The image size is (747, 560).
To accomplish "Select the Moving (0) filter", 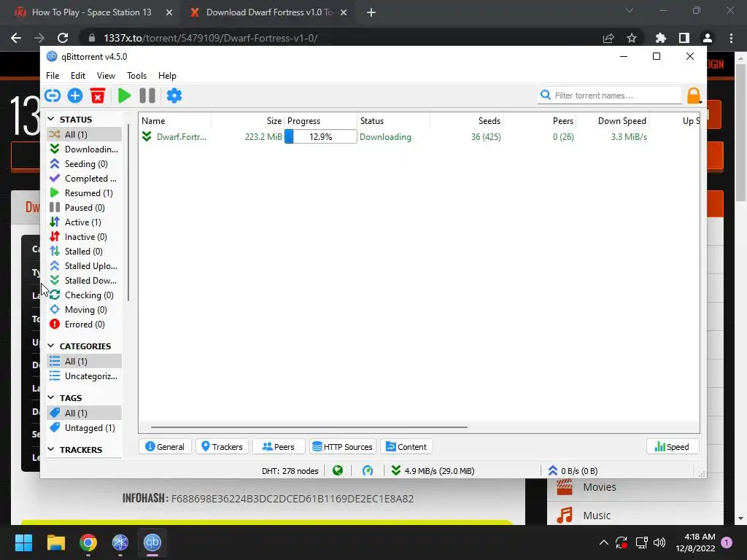I will [85, 309].
